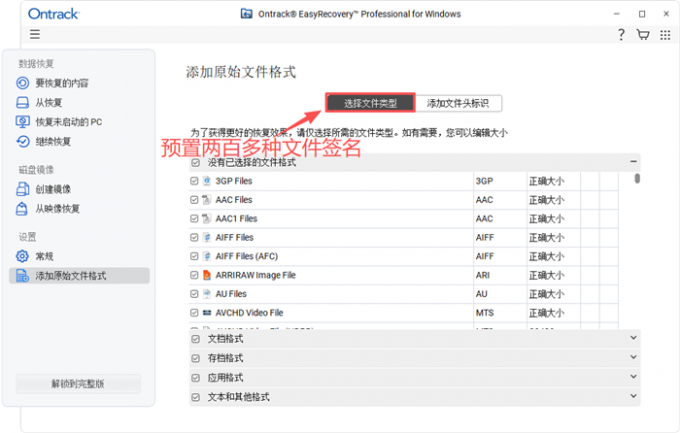
Task: Open 继续恢复 in the sidebar
Action: coord(53,141)
